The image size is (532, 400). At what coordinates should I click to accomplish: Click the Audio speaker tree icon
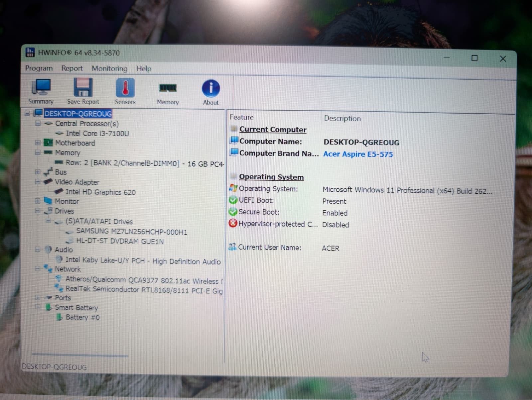(49, 249)
